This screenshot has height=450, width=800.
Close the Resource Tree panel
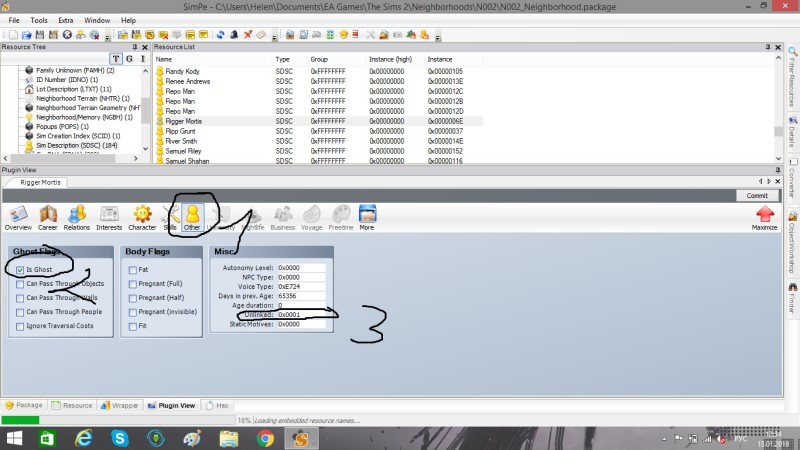point(145,47)
